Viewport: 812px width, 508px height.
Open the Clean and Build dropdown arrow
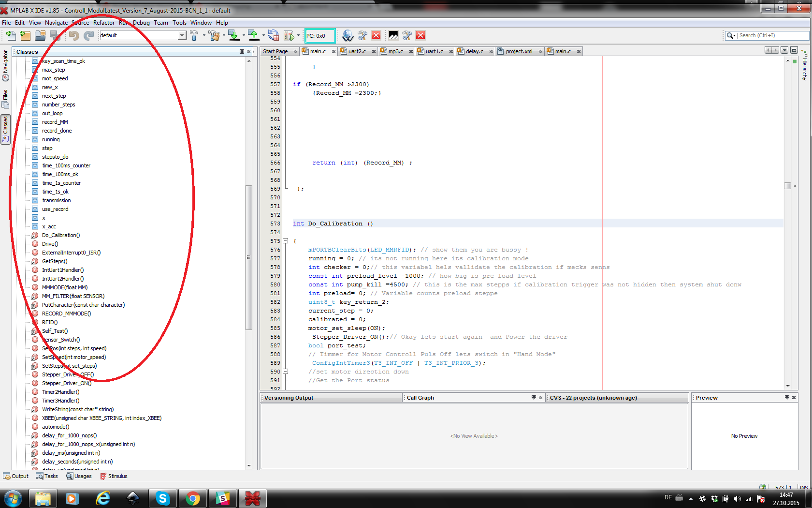223,35
